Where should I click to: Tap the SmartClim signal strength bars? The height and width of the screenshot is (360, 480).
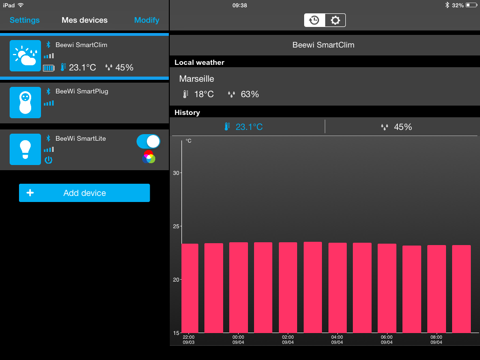49,56
